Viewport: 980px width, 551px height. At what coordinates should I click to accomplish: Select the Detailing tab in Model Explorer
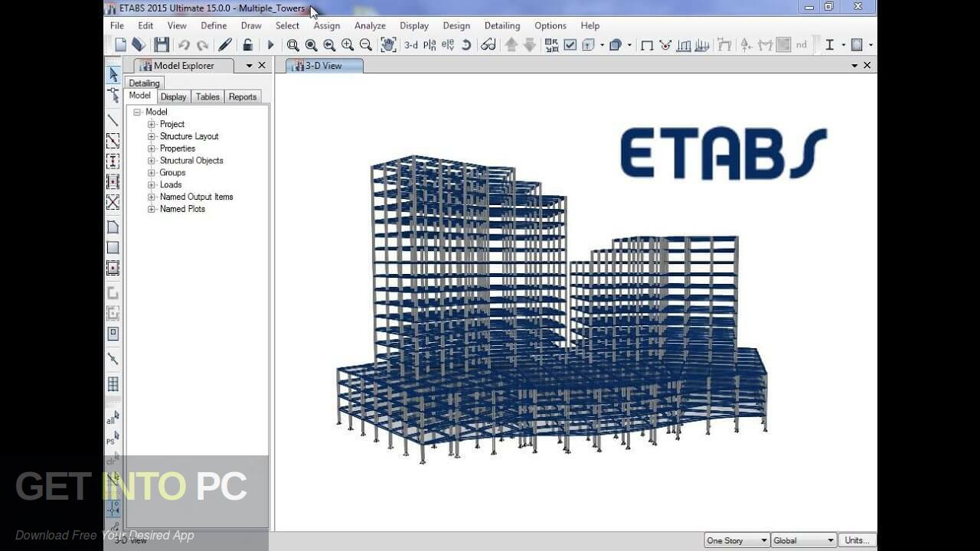(144, 83)
